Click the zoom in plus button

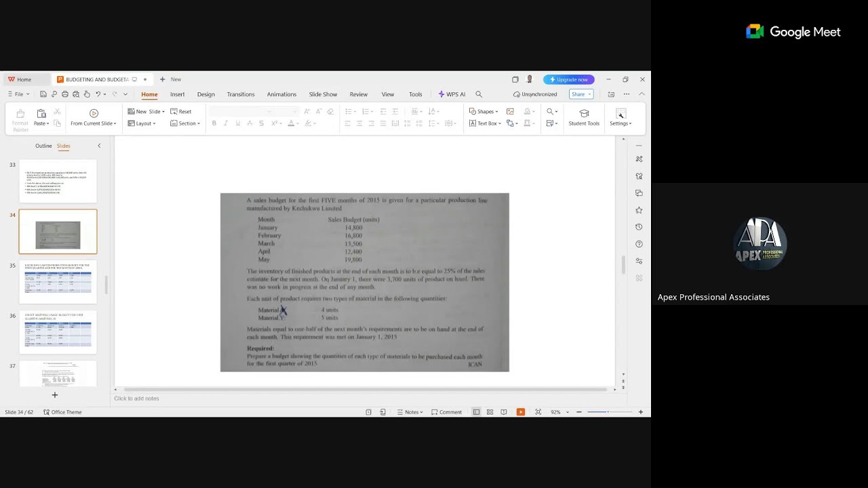[x=641, y=412]
